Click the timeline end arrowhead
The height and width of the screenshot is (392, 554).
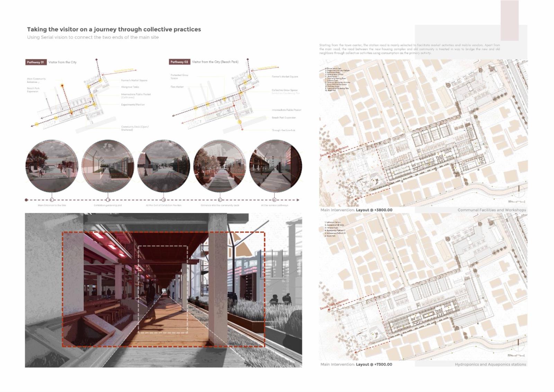point(298,200)
